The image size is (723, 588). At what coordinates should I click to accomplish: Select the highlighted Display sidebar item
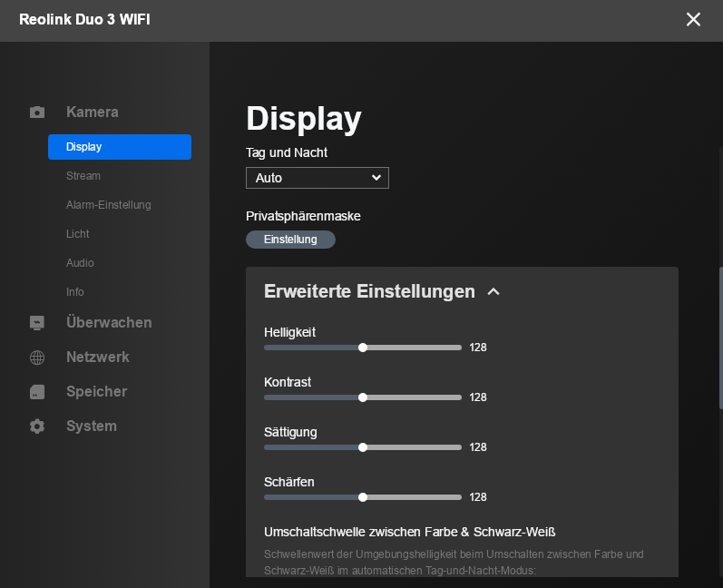pos(119,147)
